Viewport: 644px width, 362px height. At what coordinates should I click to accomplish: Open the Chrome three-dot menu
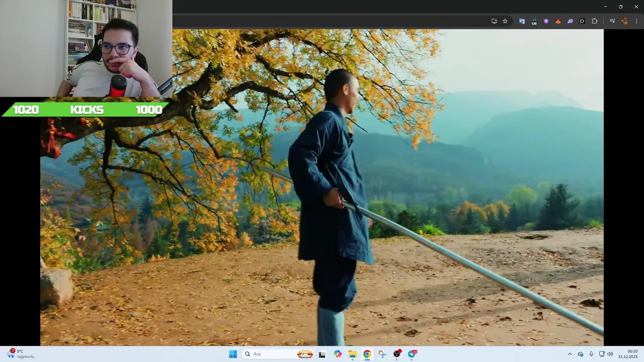(636, 21)
